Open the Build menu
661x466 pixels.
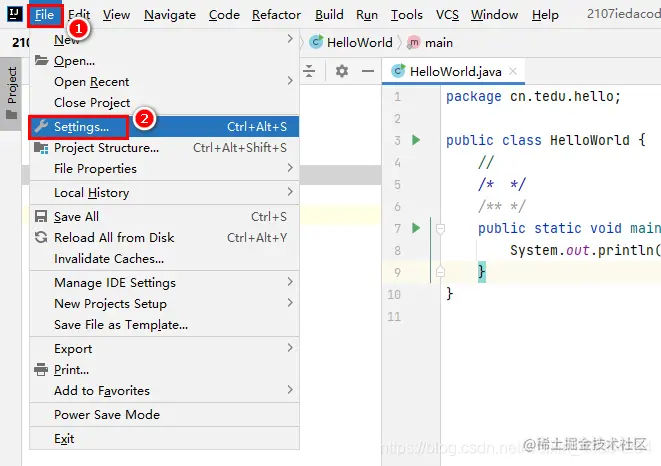pos(329,15)
